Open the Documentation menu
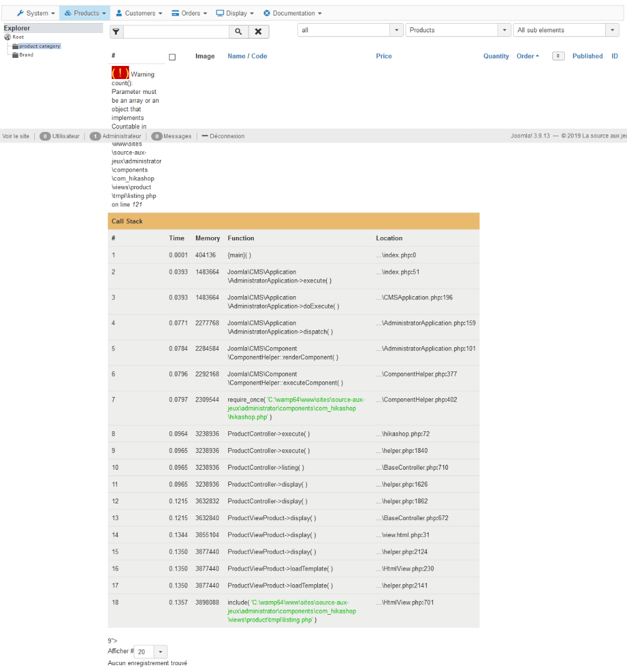Image resolution: width=627 pixels, height=672 pixels. [x=292, y=13]
